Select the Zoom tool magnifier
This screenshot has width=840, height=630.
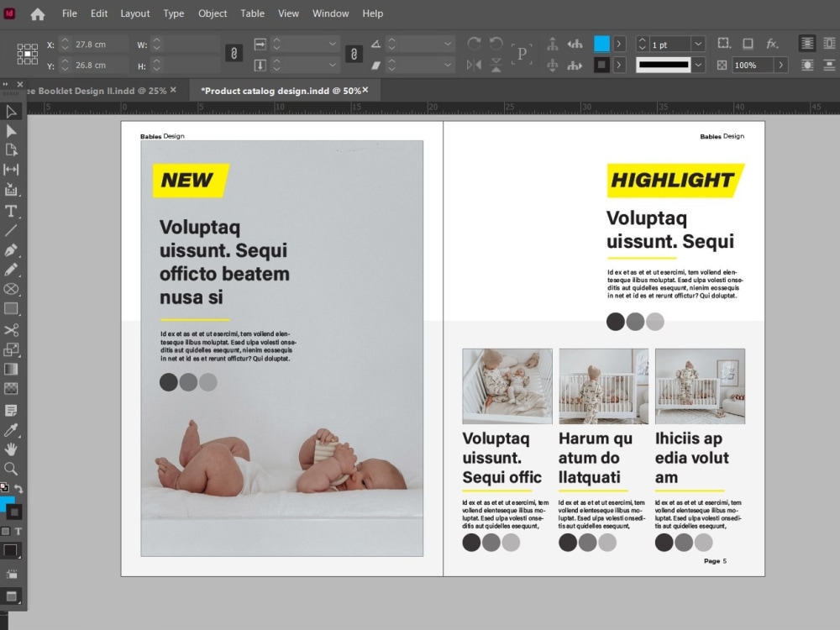pyautogui.click(x=11, y=469)
